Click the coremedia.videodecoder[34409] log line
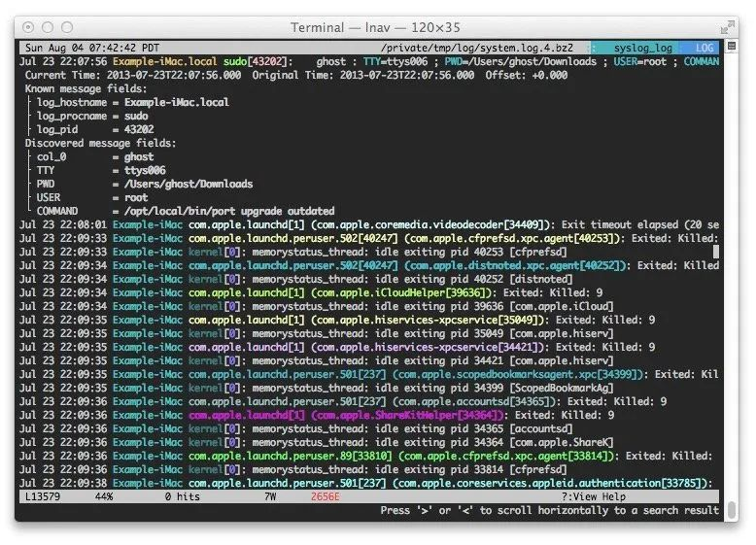The width and height of the screenshot is (756, 545). coord(369,224)
